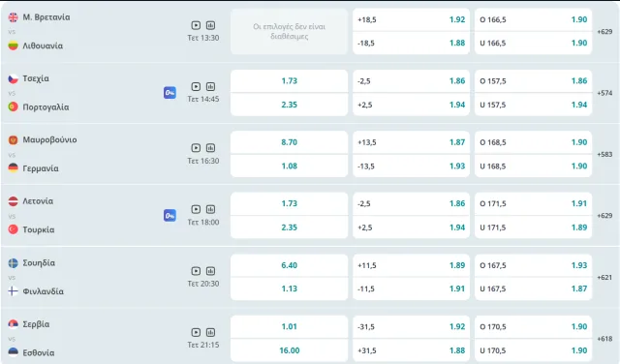Select Τσεχία win odds 1.73
This screenshot has width=620, height=364.
point(289,81)
